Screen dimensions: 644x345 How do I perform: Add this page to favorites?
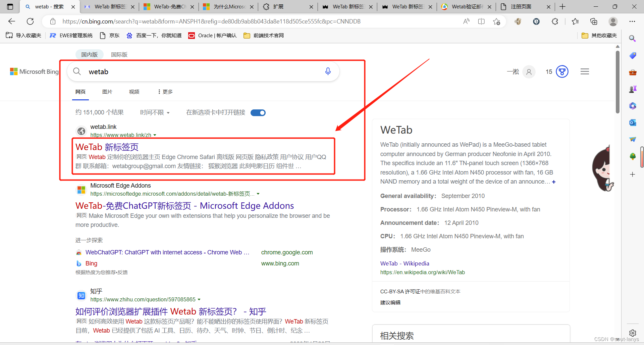[x=497, y=21]
